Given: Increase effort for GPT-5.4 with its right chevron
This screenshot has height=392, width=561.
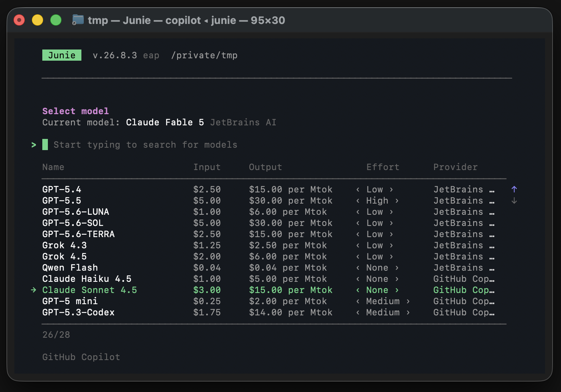Looking at the screenshot, I should [391, 190].
